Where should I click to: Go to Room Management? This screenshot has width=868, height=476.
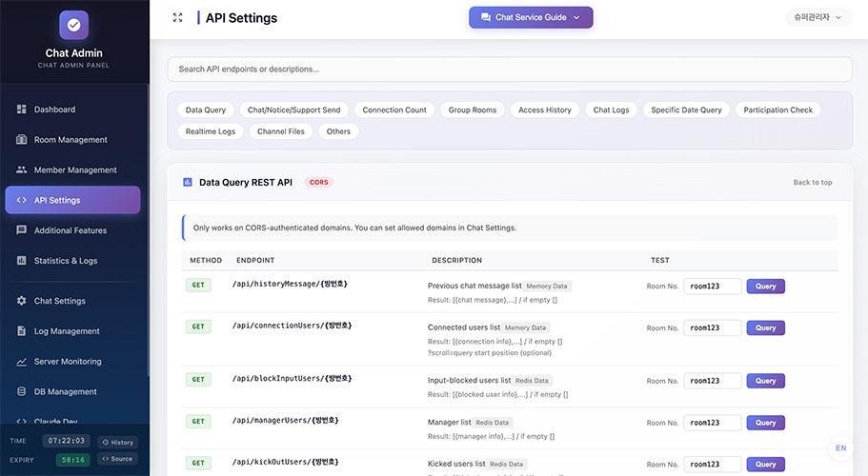(72, 140)
